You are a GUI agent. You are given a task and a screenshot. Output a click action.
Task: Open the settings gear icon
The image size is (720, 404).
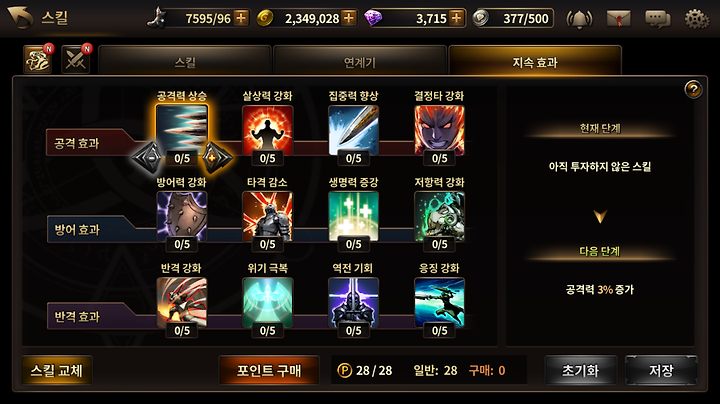tap(697, 19)
